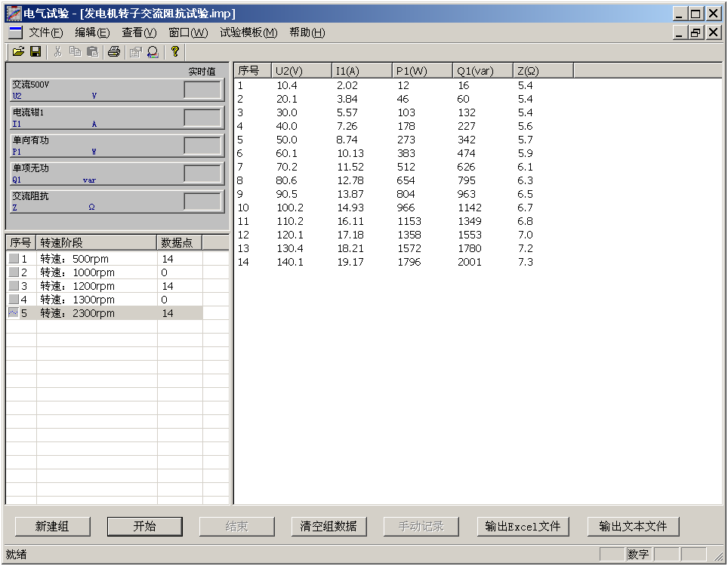Toggle the gray box for 500rpm row
This screenshot has height=566, width=728.
[x=14, y=259]
